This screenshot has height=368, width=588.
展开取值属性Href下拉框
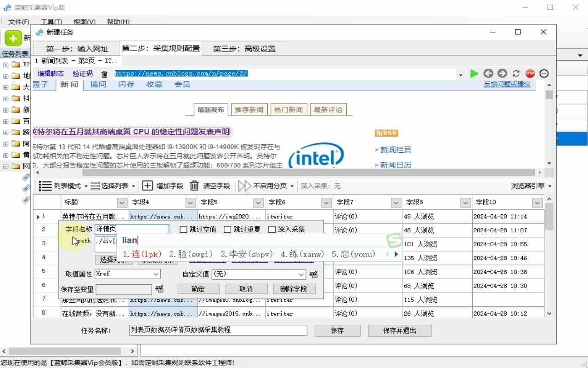coord(157,274)
